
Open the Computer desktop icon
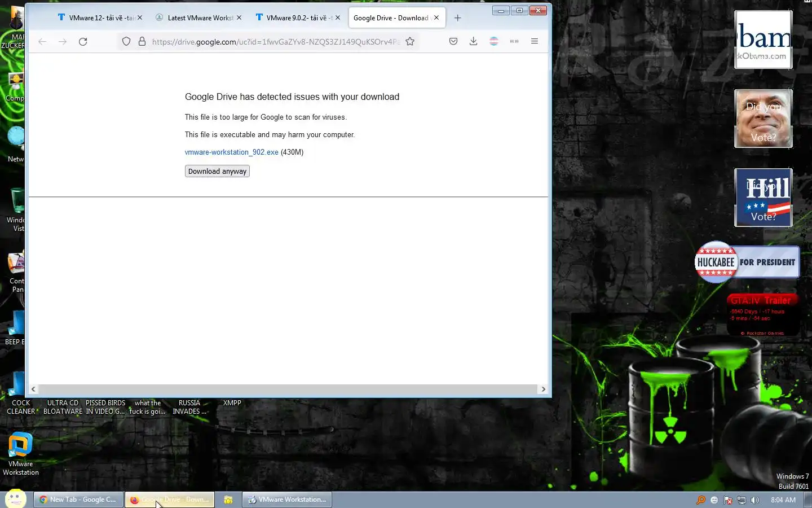15,87
